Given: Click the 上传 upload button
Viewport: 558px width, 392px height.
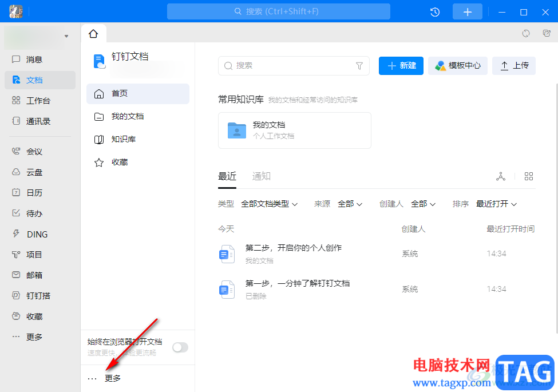Looking at the screenshot, I should [514, 66].
